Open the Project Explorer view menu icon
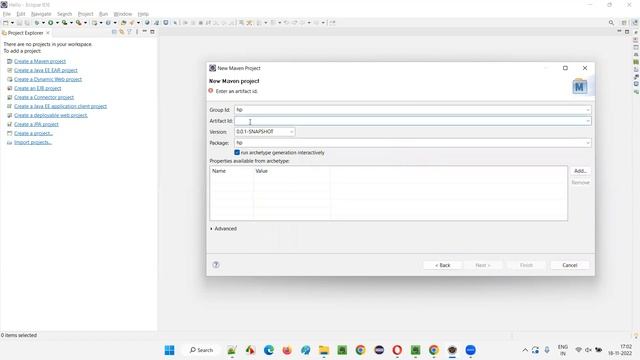The height and width of the screenshot is (360, 640). 137,32
